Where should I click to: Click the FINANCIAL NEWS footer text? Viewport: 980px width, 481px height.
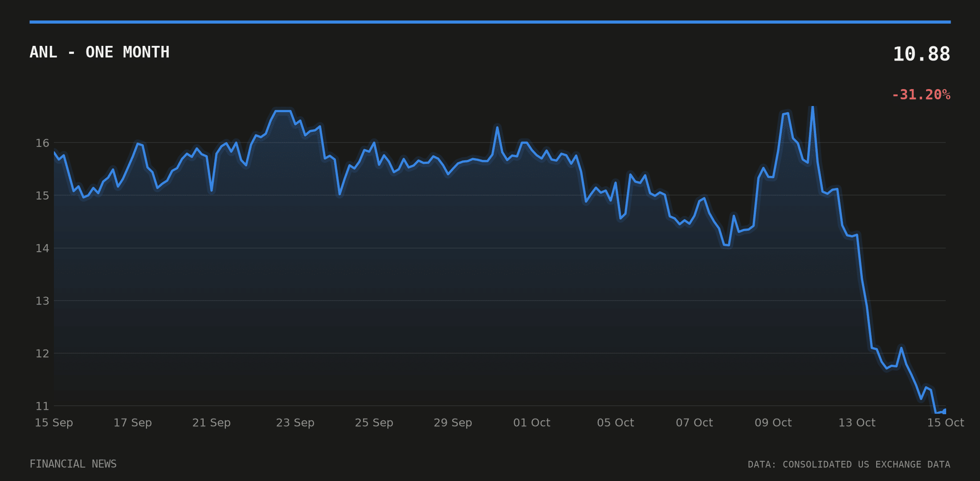tap(73, 464)
